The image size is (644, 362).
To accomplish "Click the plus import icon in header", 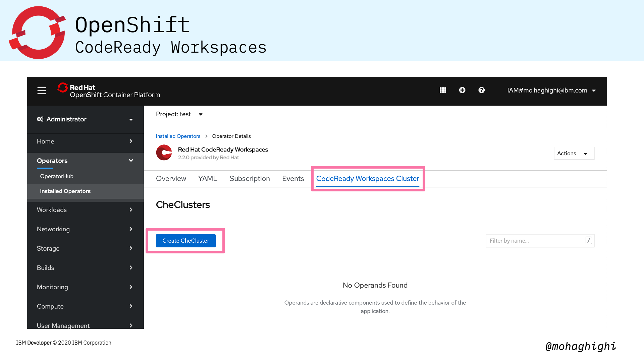I will pyautogui.click(x=462, y=90).
